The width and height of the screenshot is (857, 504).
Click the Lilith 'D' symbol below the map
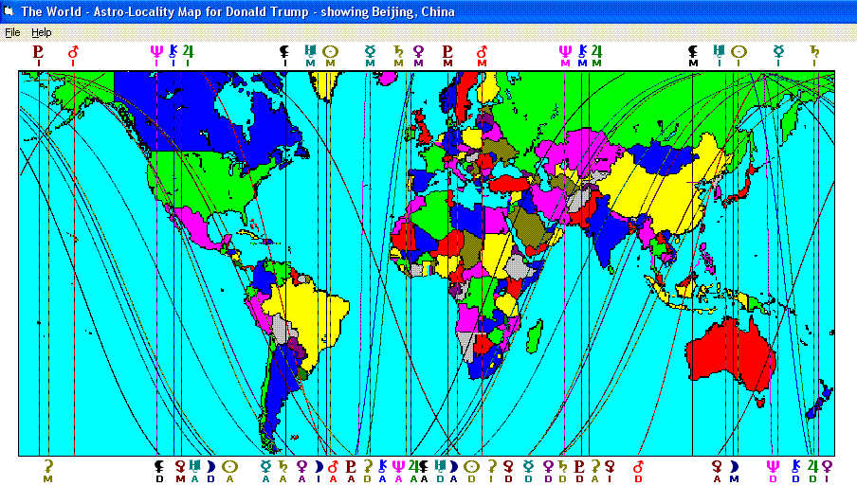(159, 471)
